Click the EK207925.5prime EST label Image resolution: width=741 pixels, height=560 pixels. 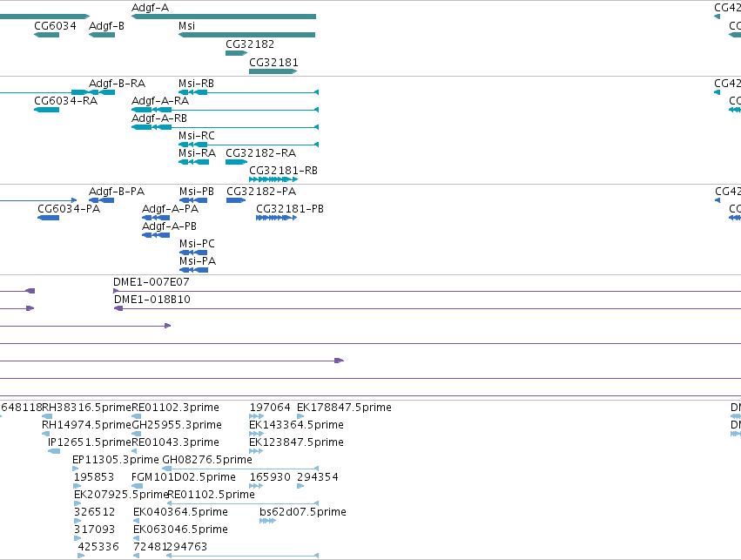[121, 495]
